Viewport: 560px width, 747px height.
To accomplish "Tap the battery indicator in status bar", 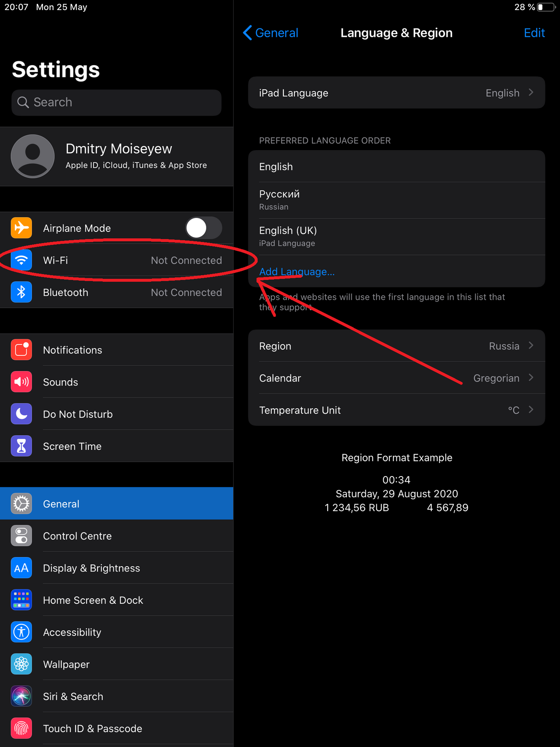I will [x=546, y=7].
